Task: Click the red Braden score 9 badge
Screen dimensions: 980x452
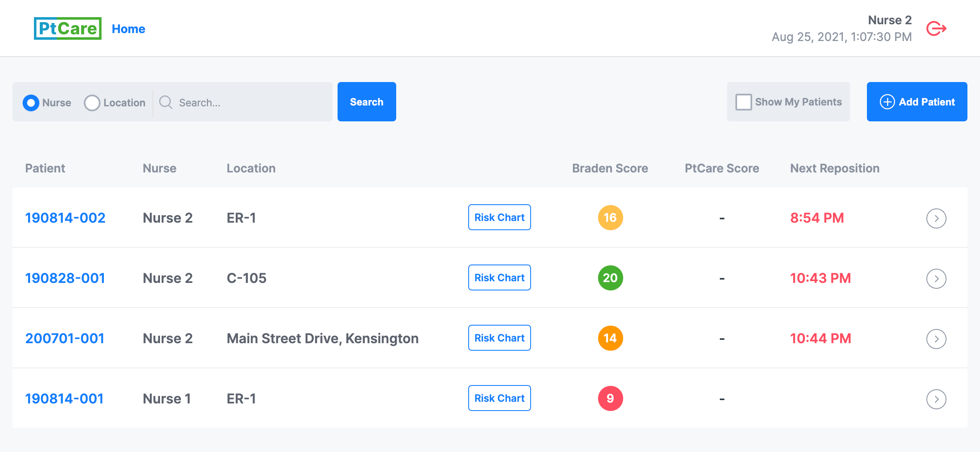Action: [x=610, y=398]
